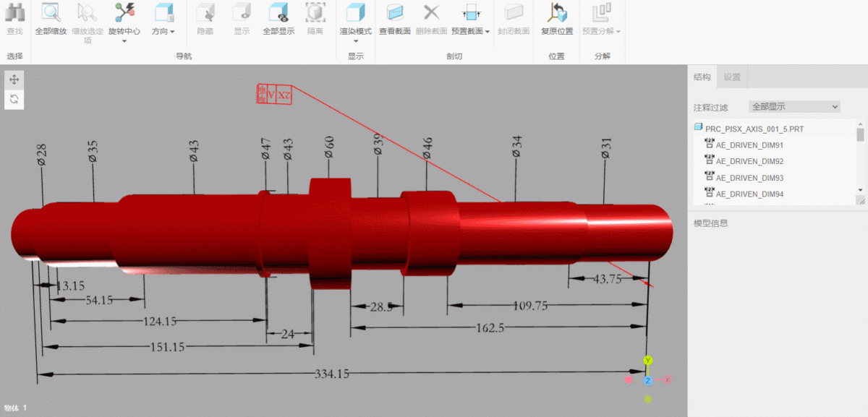The height and width of the screenshot is (417, 868).
Task: Select the pan move tool in viewport
Action: pos(14,79)
